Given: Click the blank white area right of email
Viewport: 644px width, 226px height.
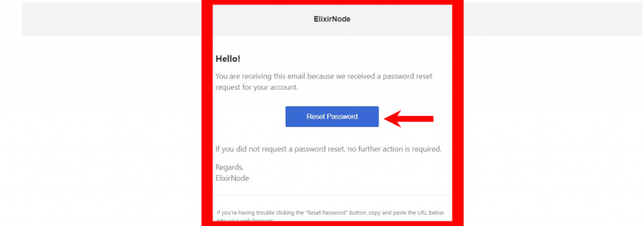Looking at the screenshot, I should point(553,131).
